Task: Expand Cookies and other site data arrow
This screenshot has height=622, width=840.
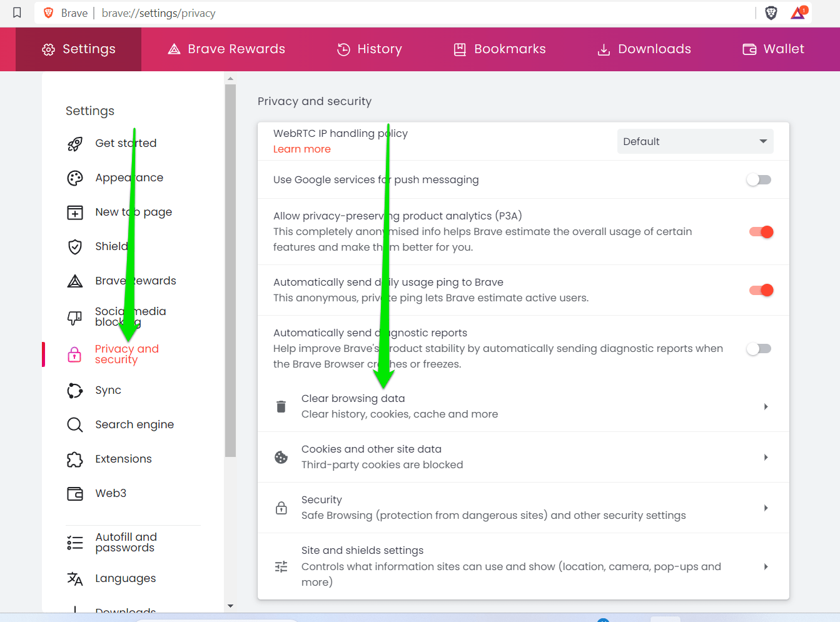Action: pyautogui.click(x=766, y=458)
